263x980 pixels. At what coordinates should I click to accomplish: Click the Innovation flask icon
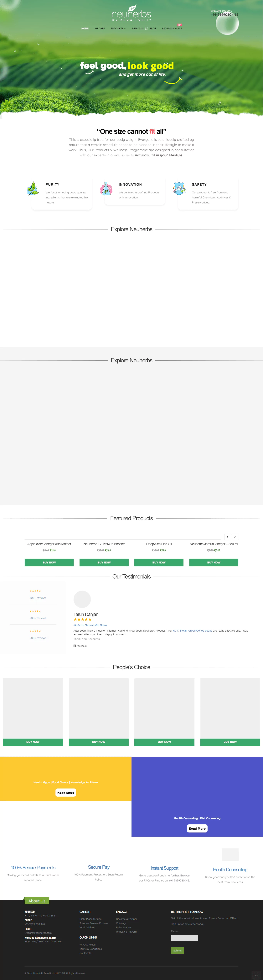(x=106, y=188)
